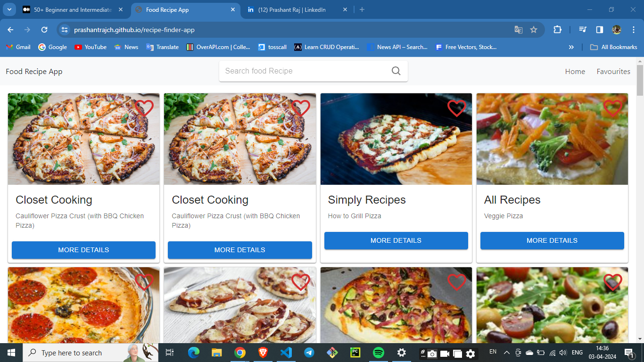Expand hidden bookmarks with the double chevron
The height and width of the screenshot is (362, 644).
coord(571,47)
